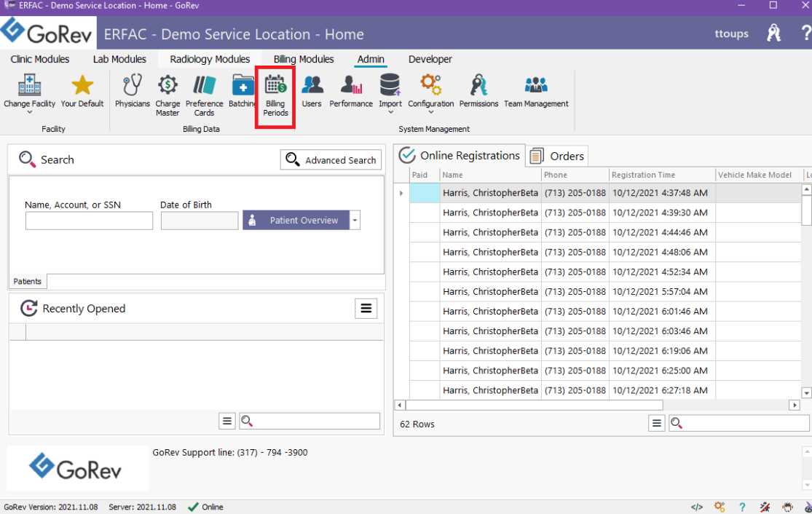Screen dimensions: 812x514
Task: Click the Paid column header
Action: (x=425, y=175)
